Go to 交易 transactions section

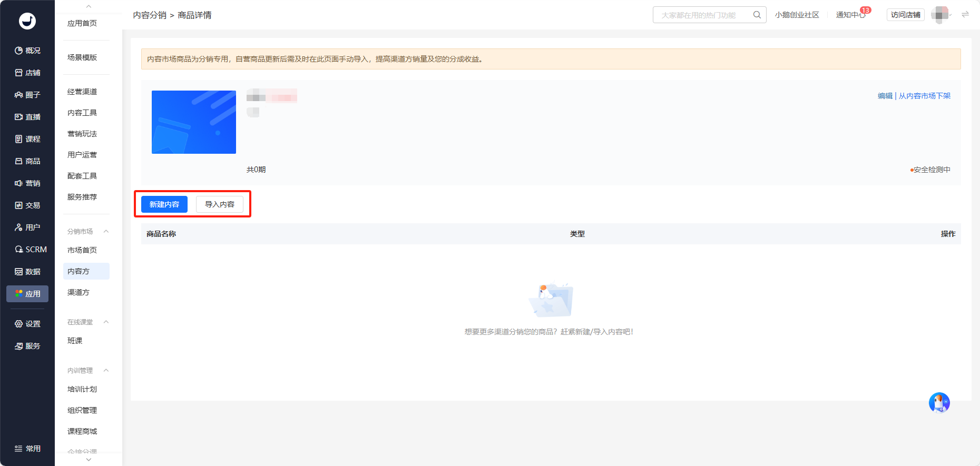point(27,205)
